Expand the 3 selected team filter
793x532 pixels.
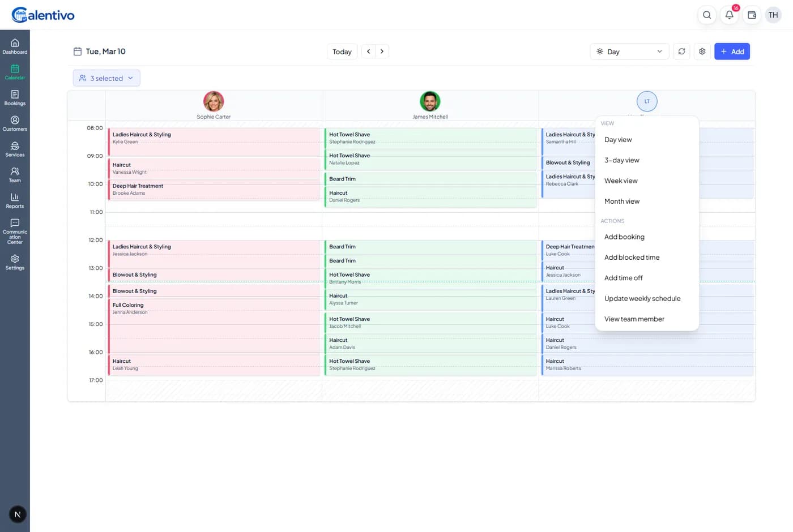[106, 78]
